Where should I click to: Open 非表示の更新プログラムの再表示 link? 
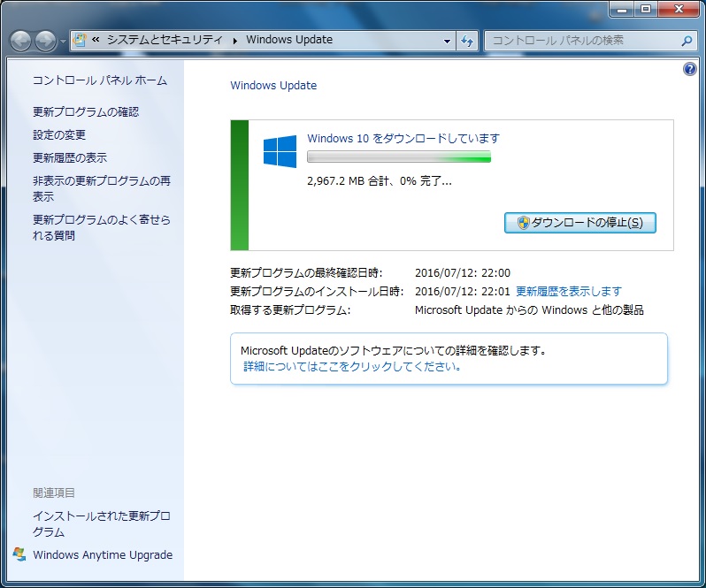coord(102,188)
